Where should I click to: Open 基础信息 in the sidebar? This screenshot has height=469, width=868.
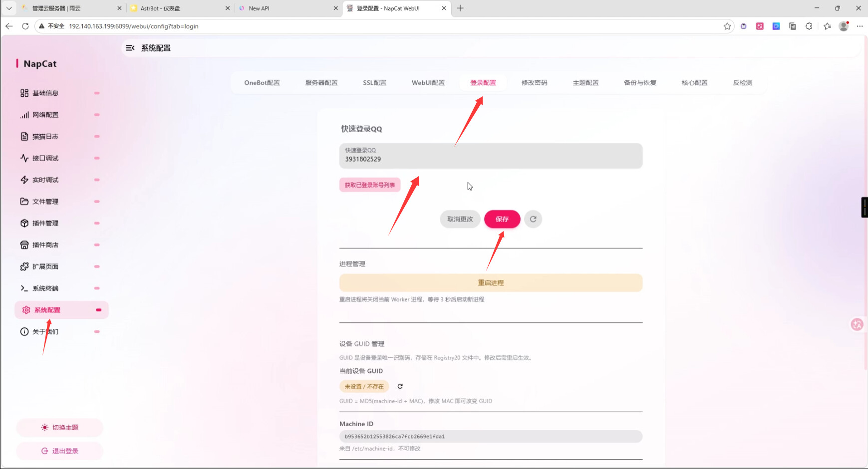pyautogui.click(x=45, y=93)
